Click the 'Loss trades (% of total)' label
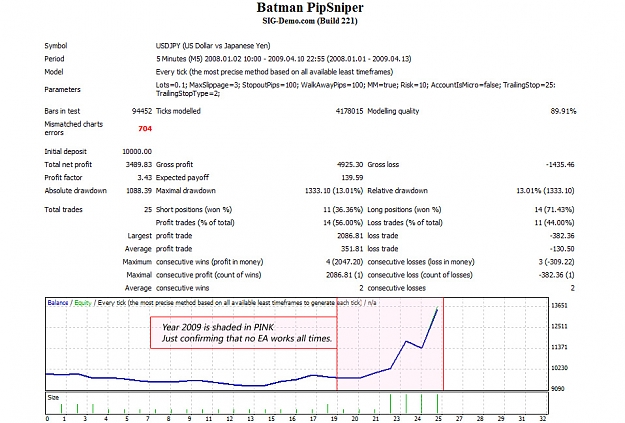Viewport: 625px width, 423px height. [x=405, y=223]
